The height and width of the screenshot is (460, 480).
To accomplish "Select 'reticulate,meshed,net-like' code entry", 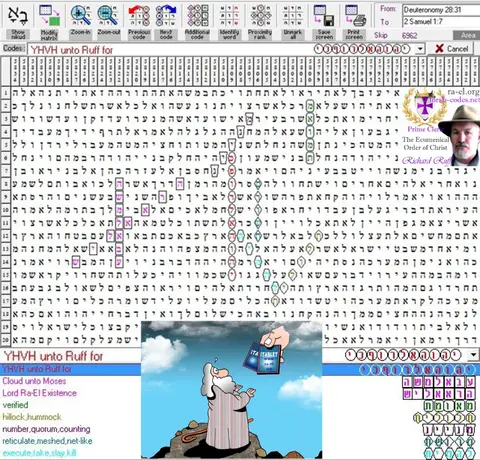I will (47, 441).
